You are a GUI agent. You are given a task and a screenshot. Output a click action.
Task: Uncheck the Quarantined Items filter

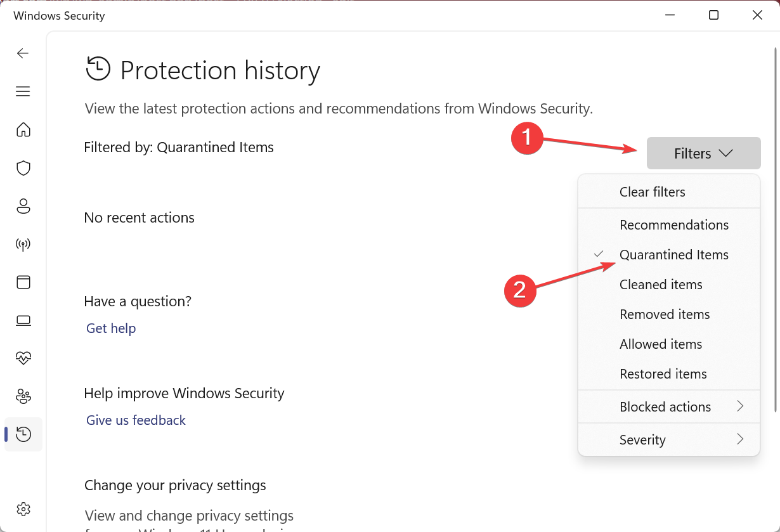pos(673,255)
